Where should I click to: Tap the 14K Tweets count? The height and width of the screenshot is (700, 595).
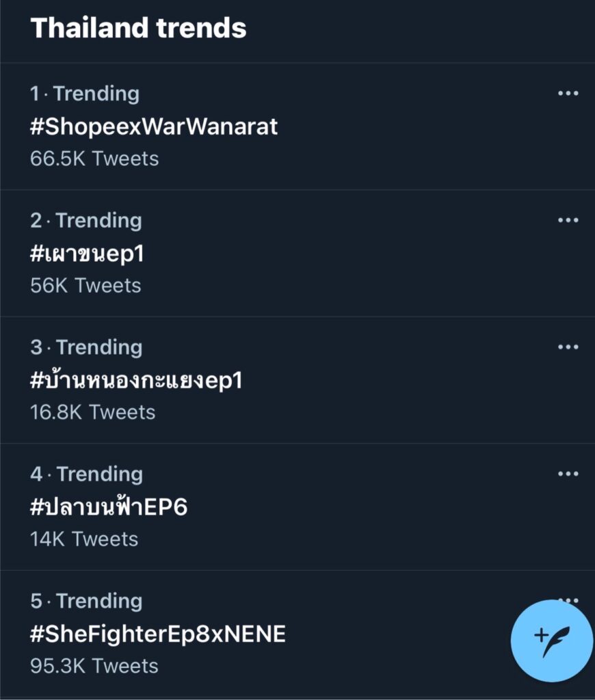pos(84,539)
